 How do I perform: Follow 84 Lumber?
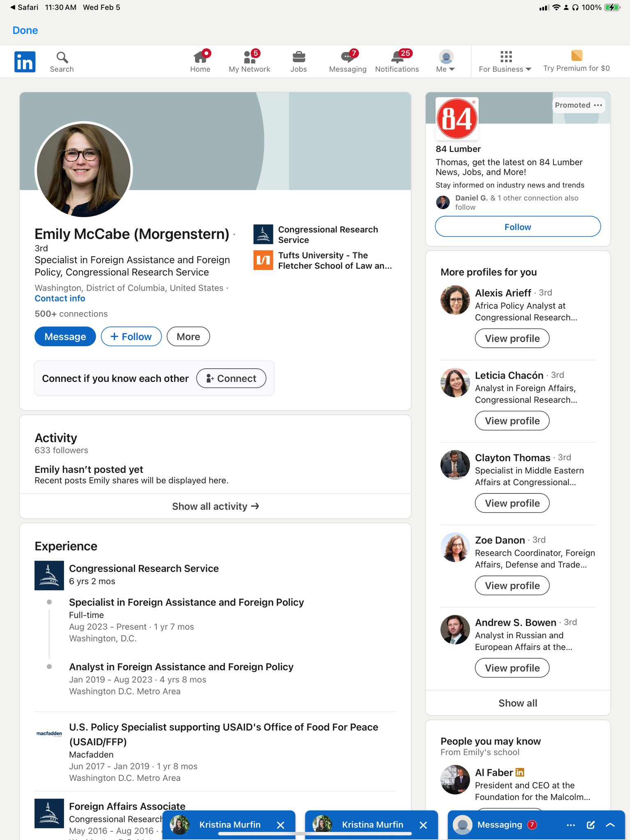[518, 227]
